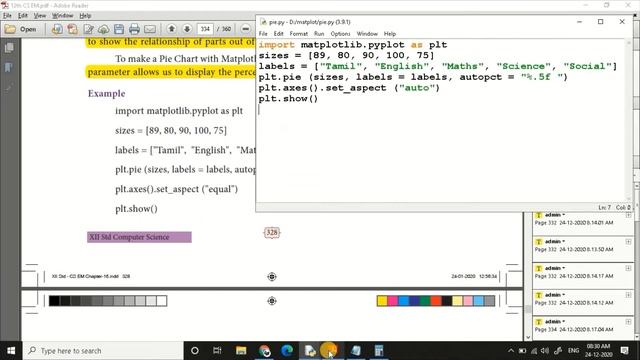The image size is (640, 360).
Task: Print the PDF with the printer icon
Action: [134, 29]
